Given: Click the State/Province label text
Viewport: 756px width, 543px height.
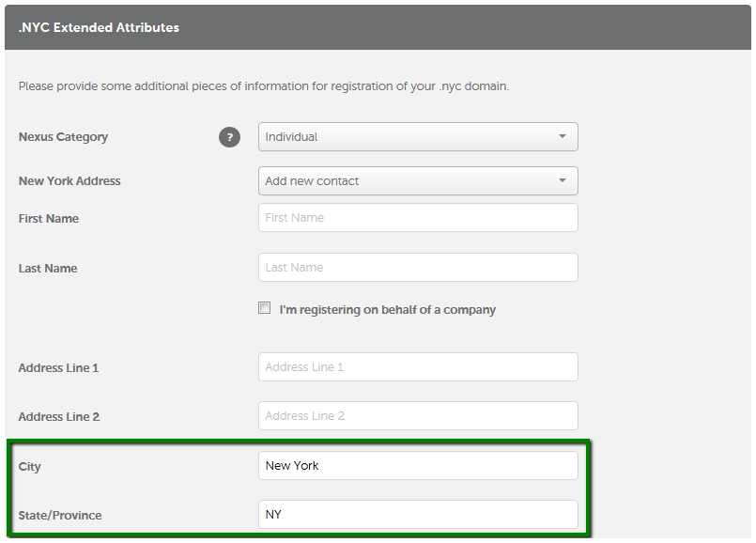Looking at the screenshot, I should pos(60,516).
